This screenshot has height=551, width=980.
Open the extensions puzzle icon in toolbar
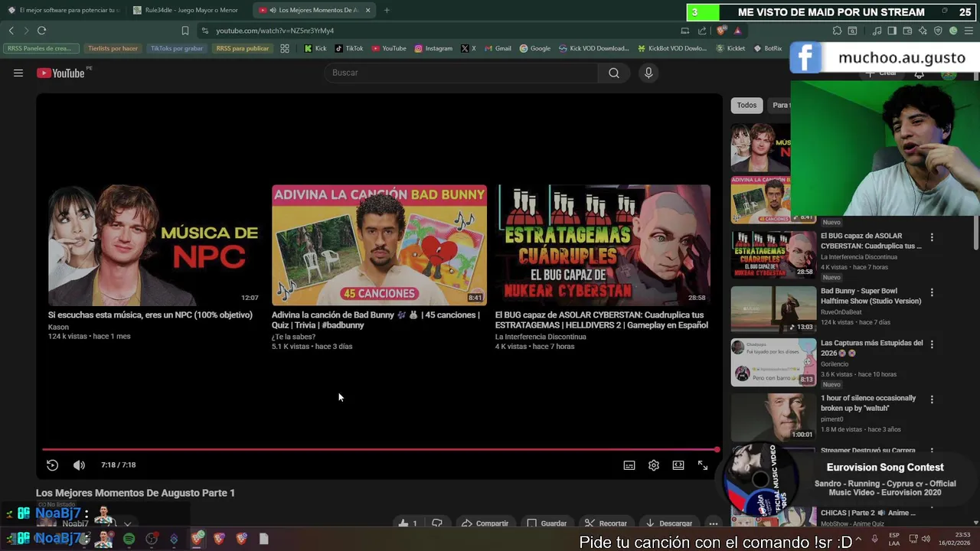click(x=837, y=31)
